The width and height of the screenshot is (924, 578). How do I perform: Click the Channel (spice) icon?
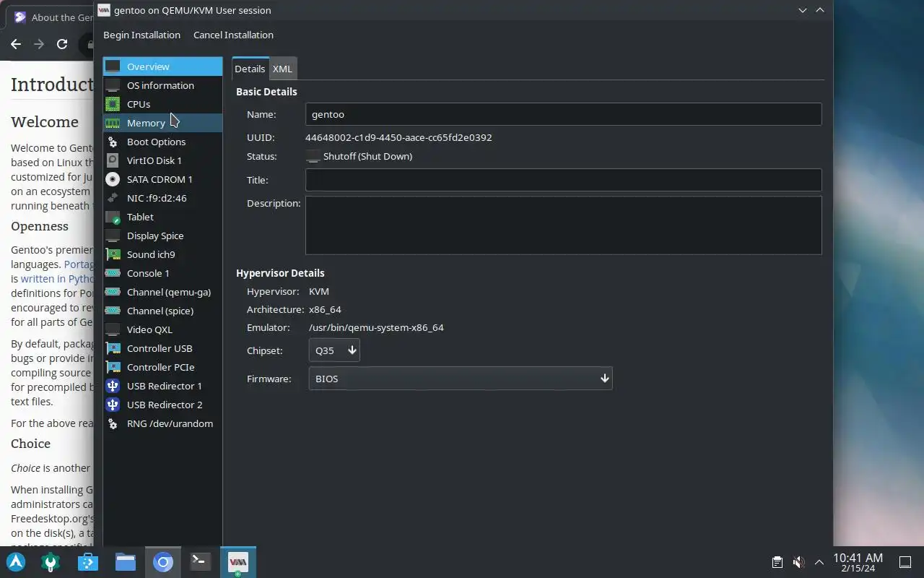(x=113, y=311)
